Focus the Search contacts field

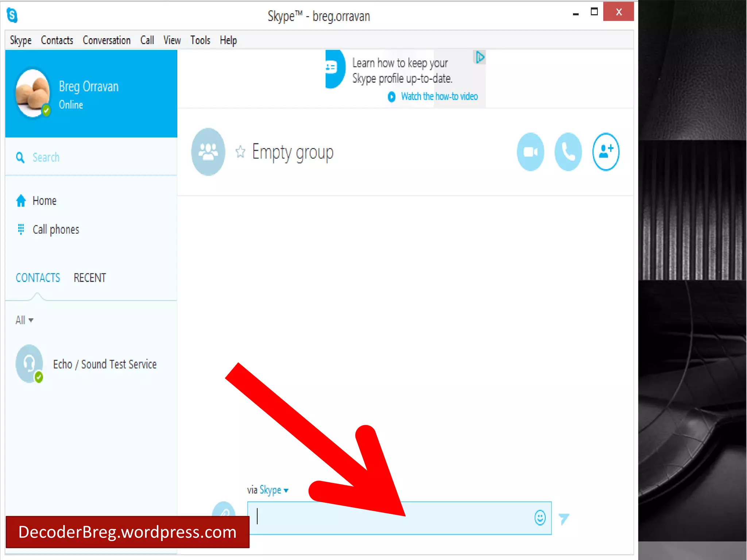coord(91,157)
